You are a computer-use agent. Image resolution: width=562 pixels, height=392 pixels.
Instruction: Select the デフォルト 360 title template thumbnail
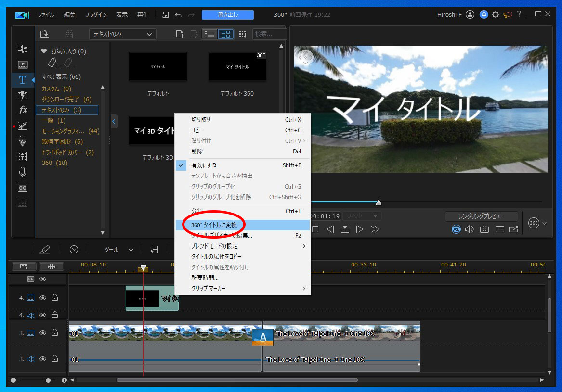(237, 67)
